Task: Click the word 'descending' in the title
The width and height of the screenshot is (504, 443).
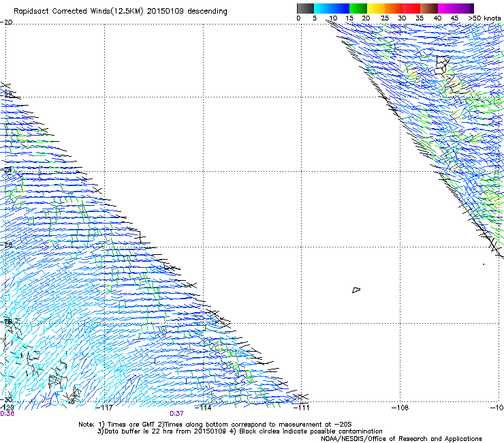Action: coord(207,12)
